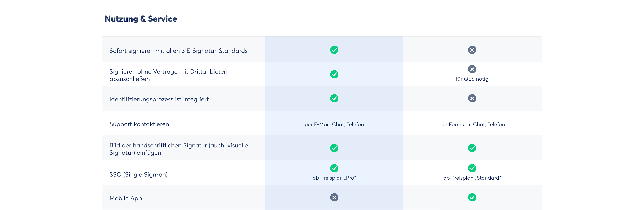This screenshot has height=210, width=644.
Task: Click the 'Mobile App' row label
Action: pyautogui.click(x=126, y=198)
